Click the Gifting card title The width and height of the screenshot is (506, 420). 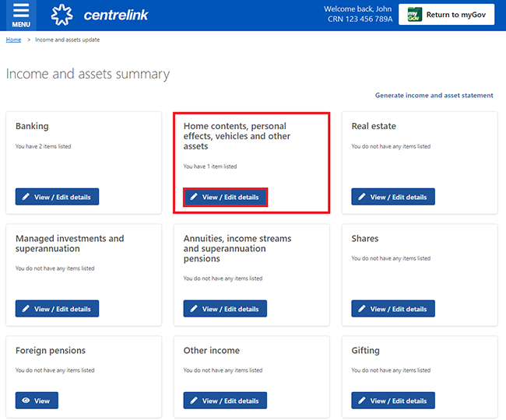tap(366, 350)
